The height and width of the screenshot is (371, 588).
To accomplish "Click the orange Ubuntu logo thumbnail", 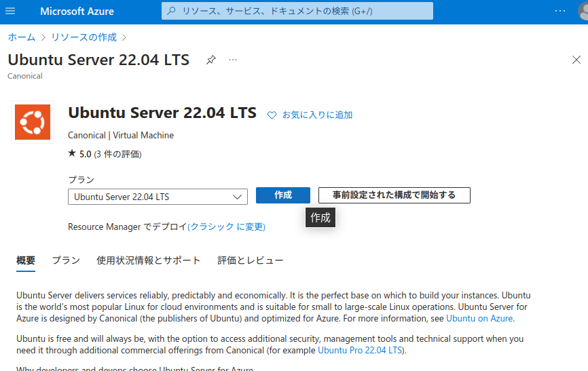I will click(x=33, y=122).
